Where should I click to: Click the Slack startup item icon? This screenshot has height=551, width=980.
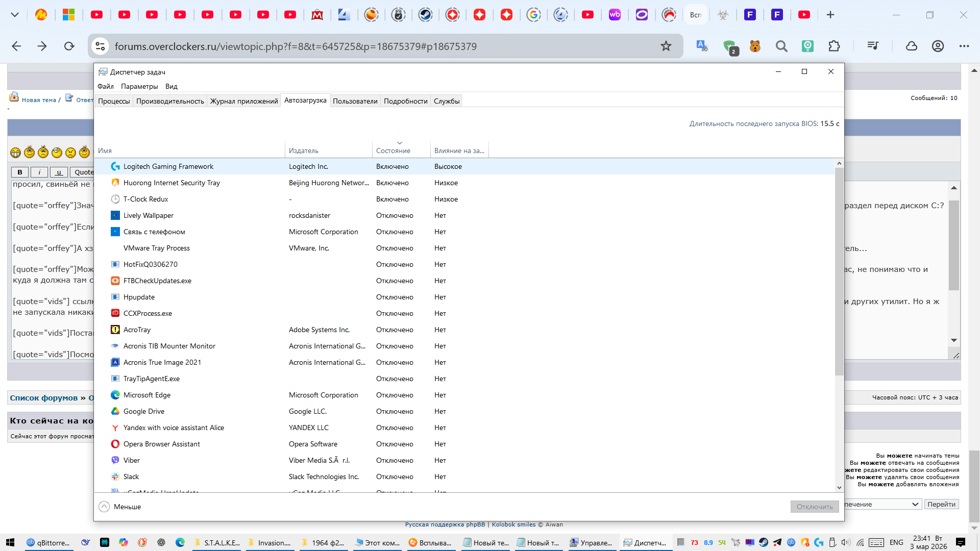(115, 477)
